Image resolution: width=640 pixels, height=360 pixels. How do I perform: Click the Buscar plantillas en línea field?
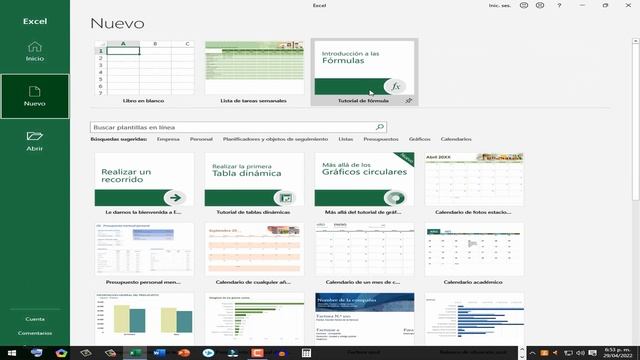[238, 127]
